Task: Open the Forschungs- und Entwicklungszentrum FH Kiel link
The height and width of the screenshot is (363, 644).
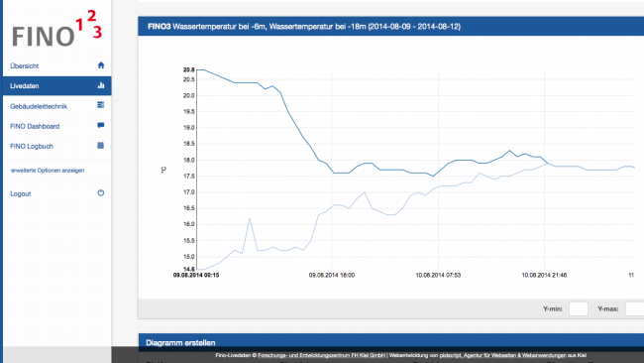Action: (322, 356)
